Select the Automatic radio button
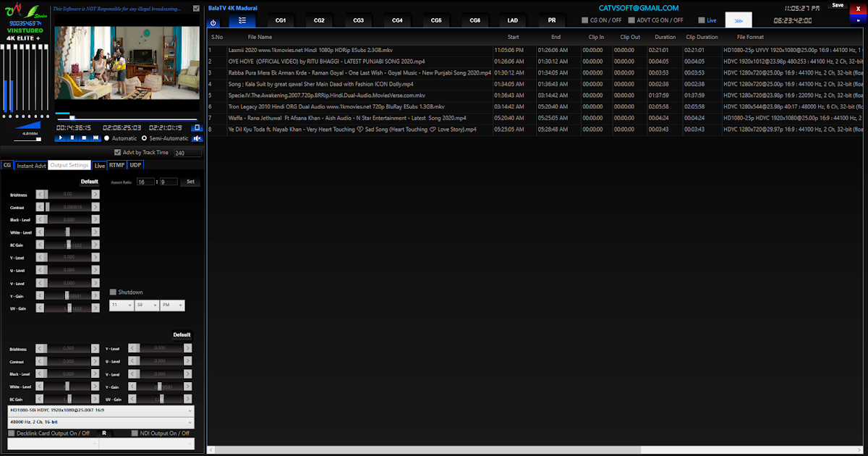The height and width of the screenshot is (456, 868). point(107,138)
